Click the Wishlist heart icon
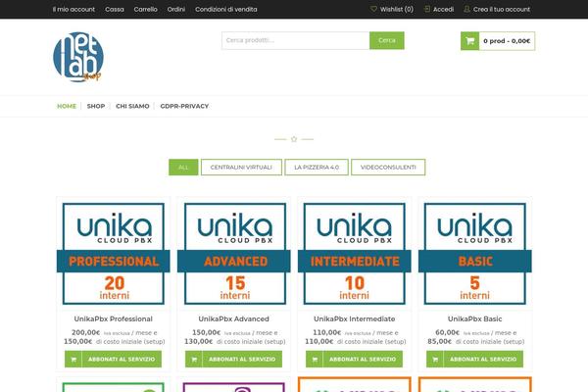This screenshot has width=588, height=392. pyautogui.click(x=373, y=9)
